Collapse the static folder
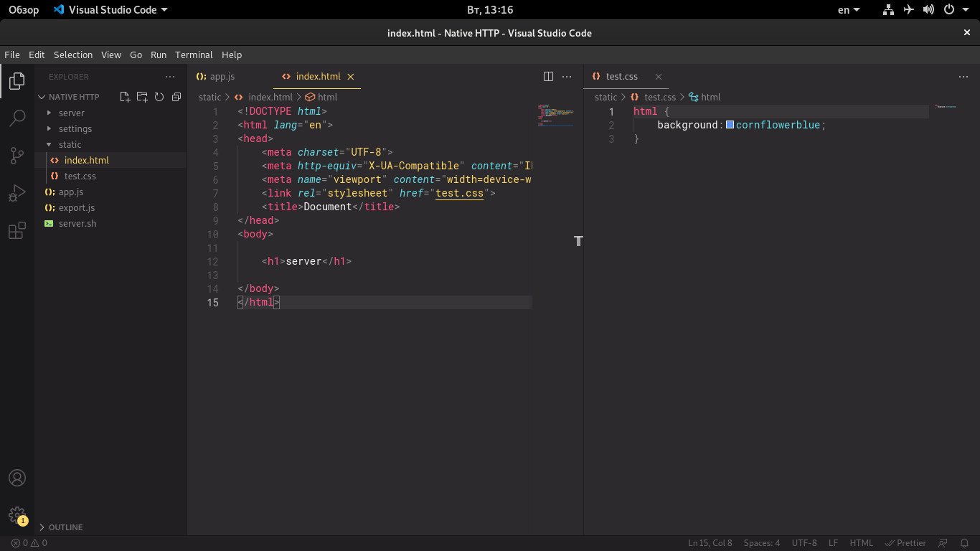Viewport: 980px width, 551px height. 110,144
